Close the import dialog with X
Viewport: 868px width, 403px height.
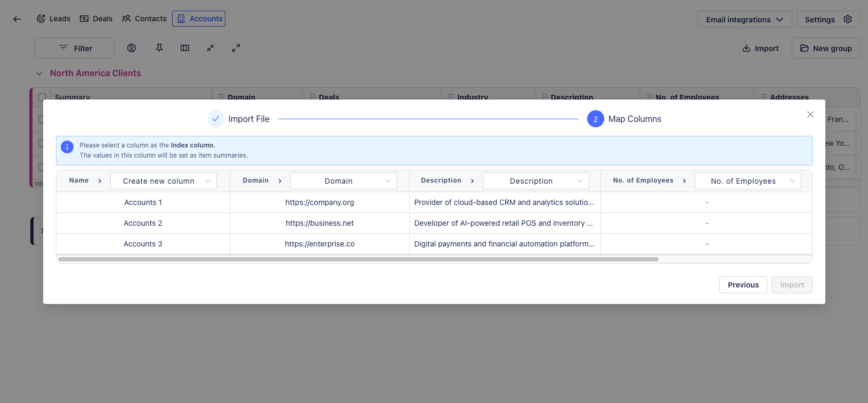pyautogui.click(x=810, y=114)
